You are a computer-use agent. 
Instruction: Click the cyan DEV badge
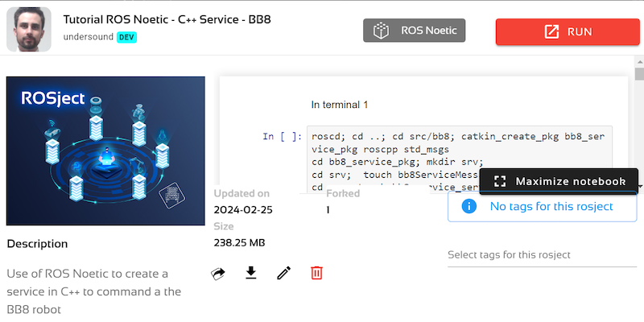pos(126,37)
